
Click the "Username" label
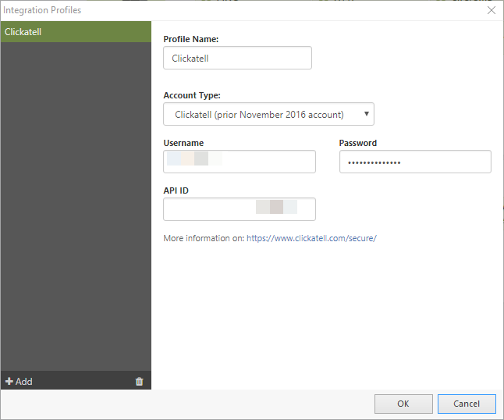pos(183,143)
